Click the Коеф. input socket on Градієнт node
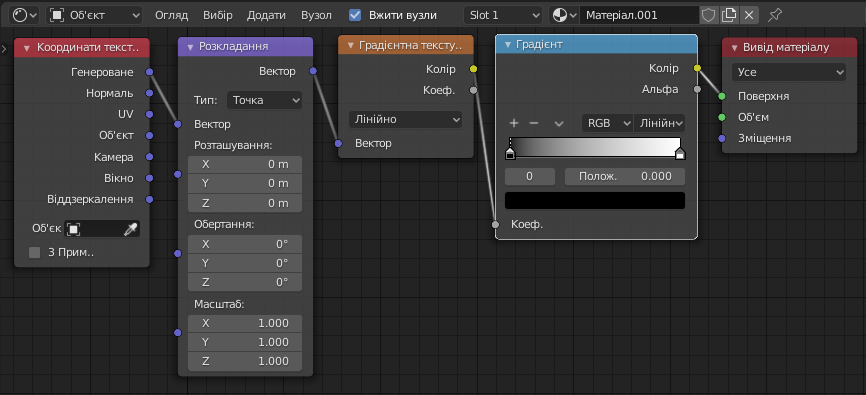This screenshot has width=866, height=395. [495, 224]
